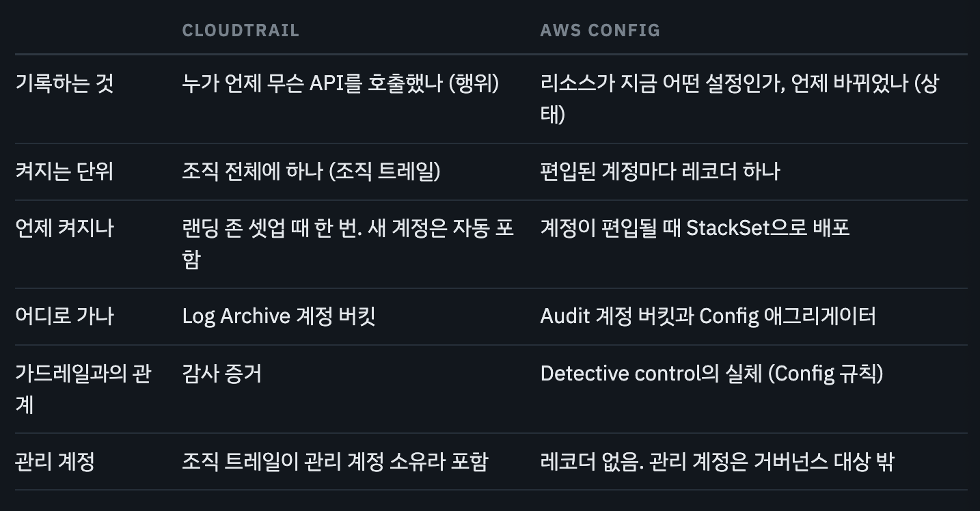Image resolution: width=980 pixels, height=511 pixels.
Task: Click the CLOUDTRAIL column header
Action: pos(241,31)
